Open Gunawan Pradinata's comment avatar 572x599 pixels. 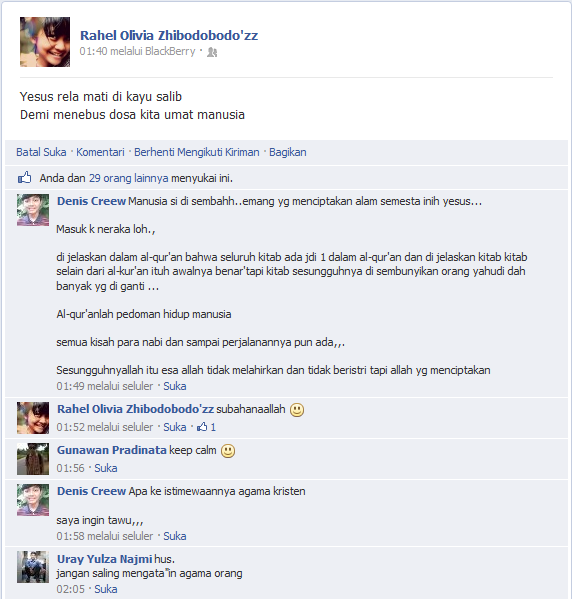click(x=33, y=459)
